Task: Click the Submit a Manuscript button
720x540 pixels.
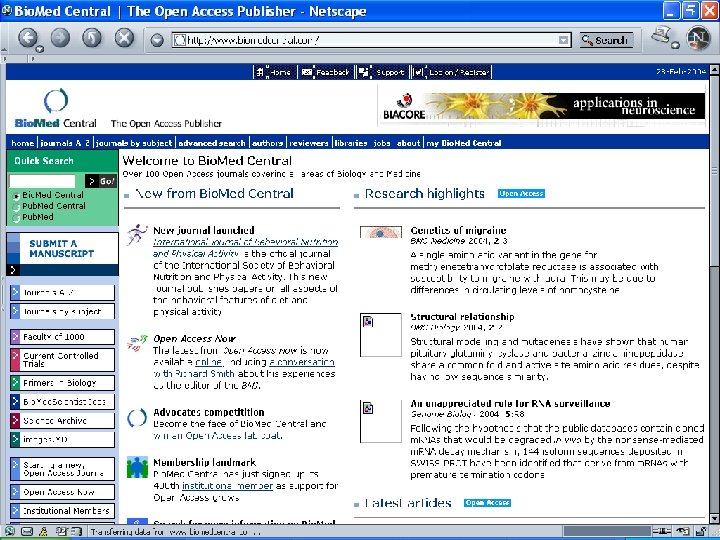Action: 62,253
